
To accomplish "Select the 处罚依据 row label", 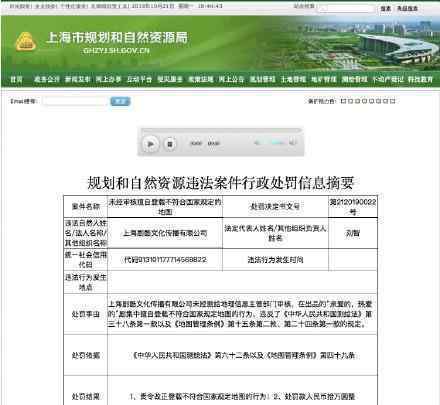I will [x=86, y=355].
